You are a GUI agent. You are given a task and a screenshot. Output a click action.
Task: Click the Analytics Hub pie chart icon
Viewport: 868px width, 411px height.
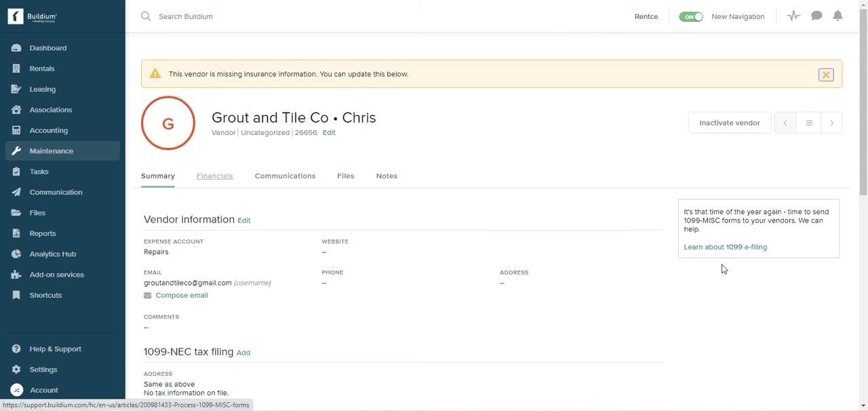(16, 254)
